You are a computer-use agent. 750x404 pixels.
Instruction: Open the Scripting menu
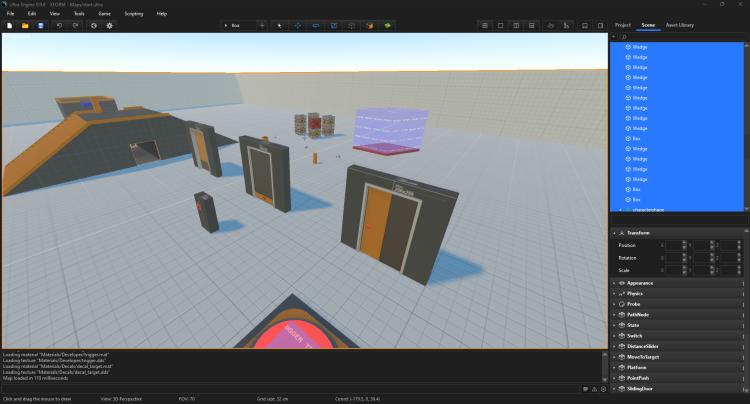coord(133,13)
